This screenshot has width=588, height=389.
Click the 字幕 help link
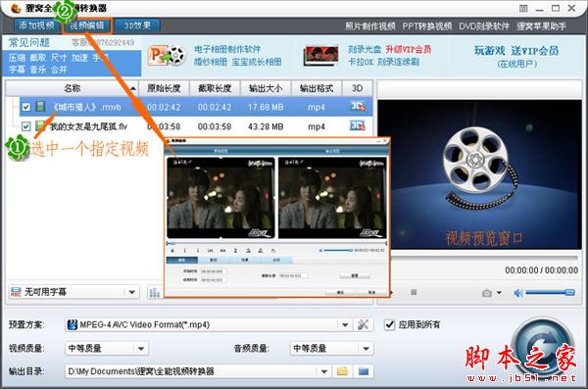[x=17, y=70]
